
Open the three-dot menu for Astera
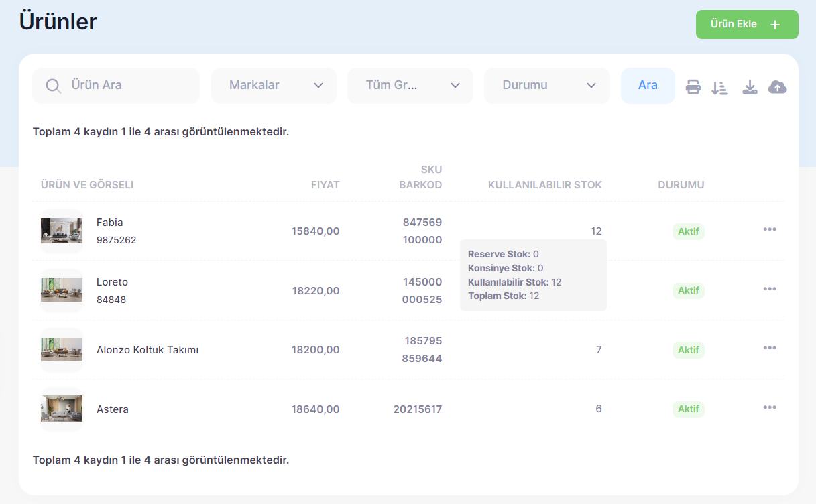[770, 407]
